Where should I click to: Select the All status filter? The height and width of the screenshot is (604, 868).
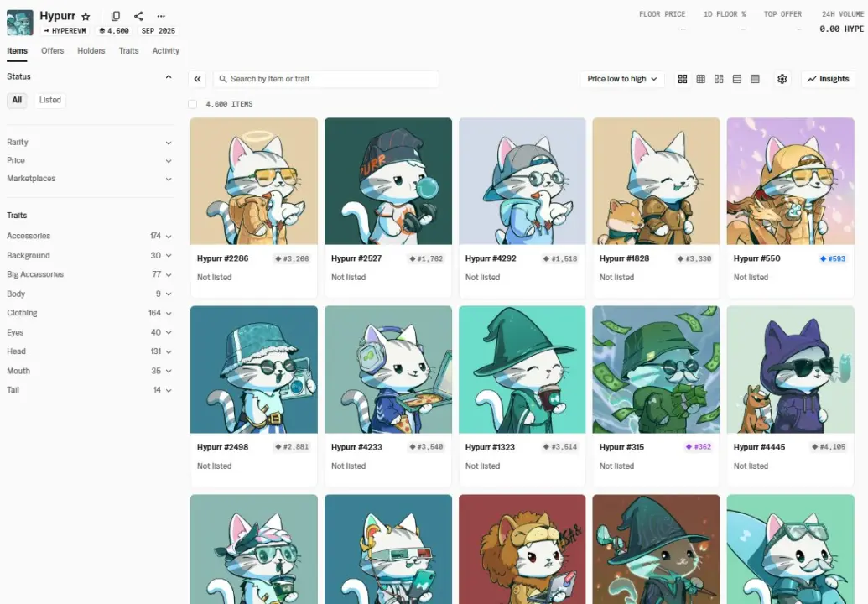tap(17, 100)
